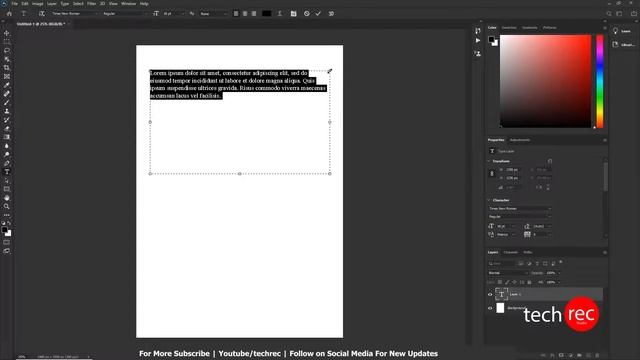
Task: Click the Home icon in options bar
Action: pos(9,13)
